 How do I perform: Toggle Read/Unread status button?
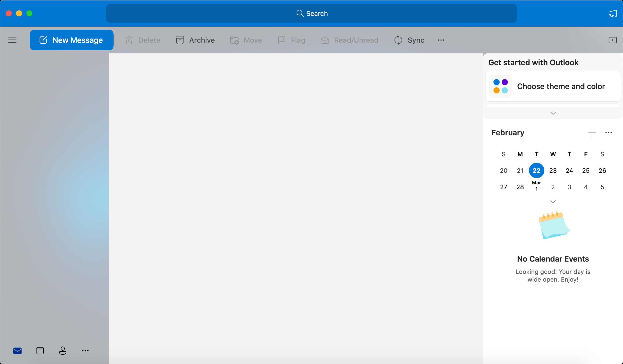350,40
